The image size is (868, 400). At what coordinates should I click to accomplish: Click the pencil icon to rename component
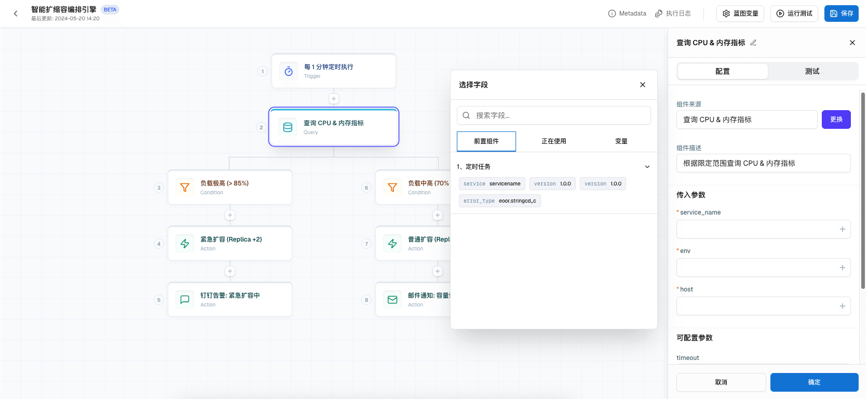pos(753,43)
